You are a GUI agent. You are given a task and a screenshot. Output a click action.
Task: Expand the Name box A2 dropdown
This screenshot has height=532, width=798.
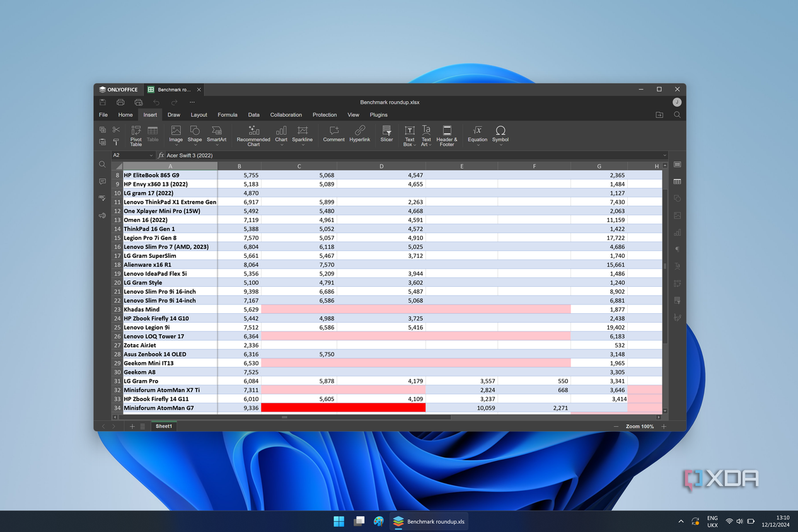(151, 155)
